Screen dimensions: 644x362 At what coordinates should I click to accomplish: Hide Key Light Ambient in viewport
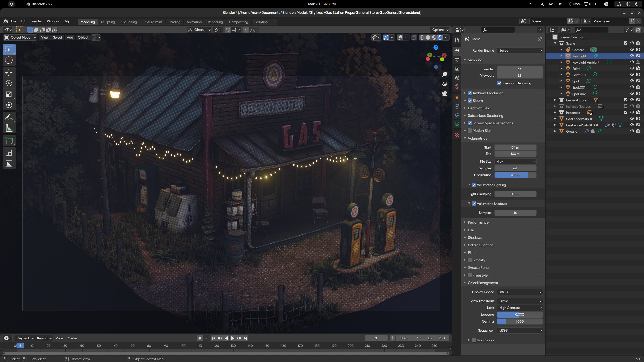point(632,62)
